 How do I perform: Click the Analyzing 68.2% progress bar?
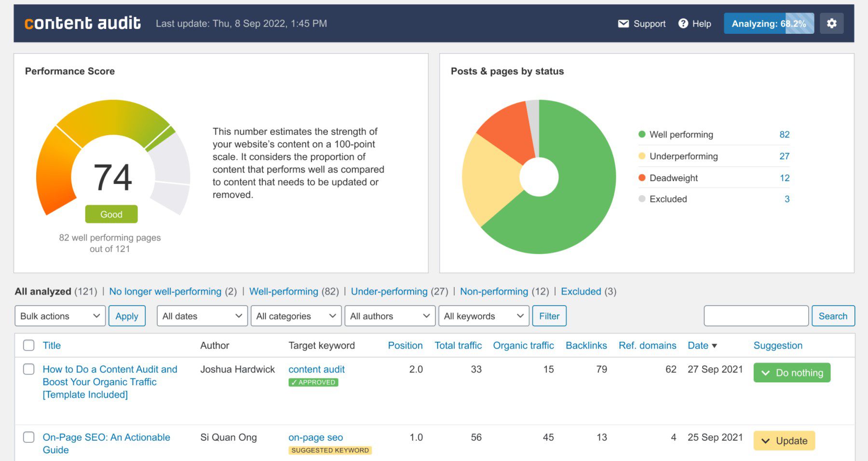[x=769, y=23]
